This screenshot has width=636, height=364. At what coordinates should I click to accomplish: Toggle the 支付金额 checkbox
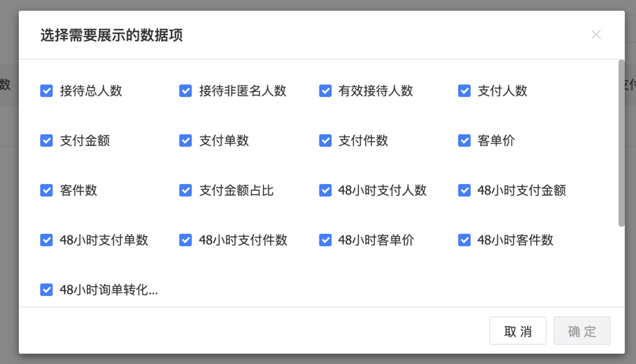[46, 141]
